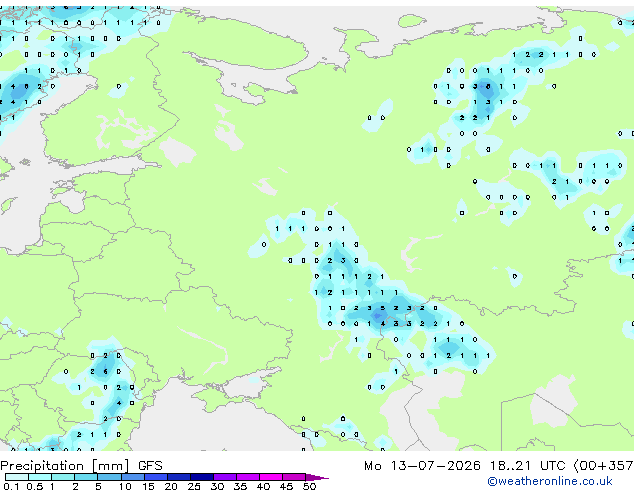Image resolution: width=634 pixels, height=490 pixels.
Task: Click the '40' legend scale label
Action: tap(263, 486)
